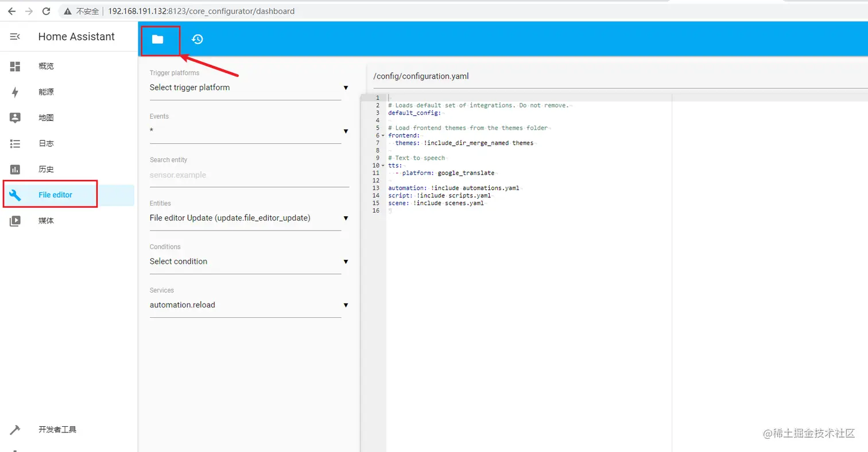The height and width of the screenshot is (452, 868).
Task: Open 开发者工具 developer tools in the sidebar
Action: pos(69,430)
